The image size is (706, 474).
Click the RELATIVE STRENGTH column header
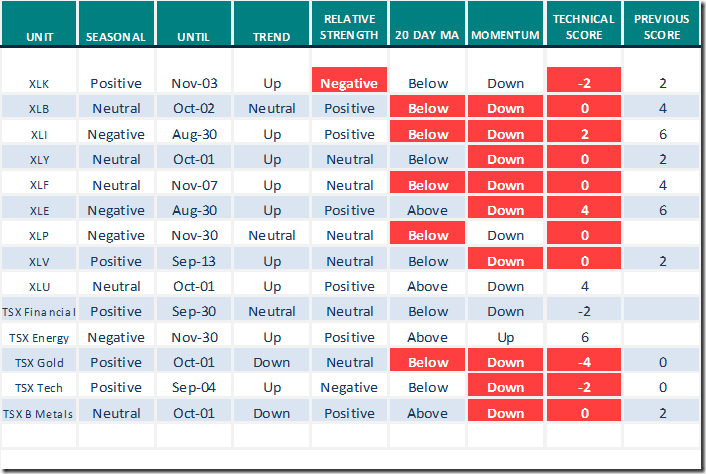tap(350, 28)
